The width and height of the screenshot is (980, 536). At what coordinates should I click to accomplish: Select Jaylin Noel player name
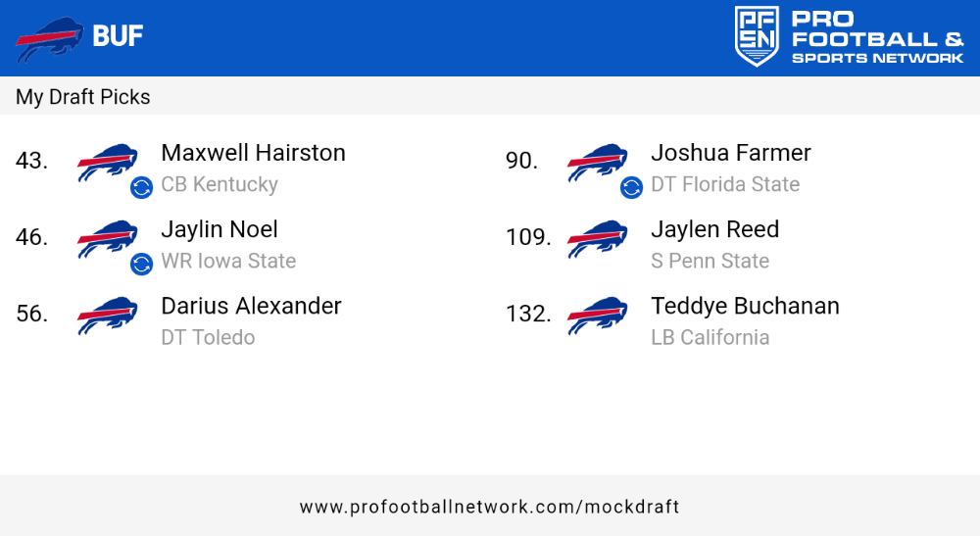[x=220, y=230]
